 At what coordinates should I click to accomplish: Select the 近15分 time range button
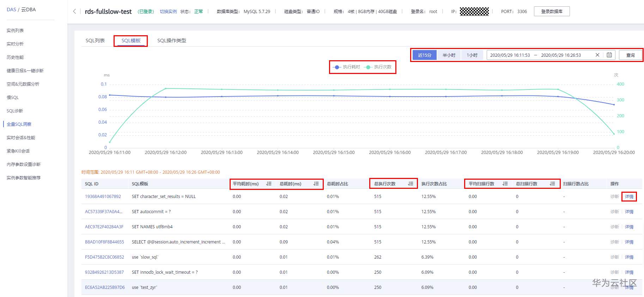[425, 55]
